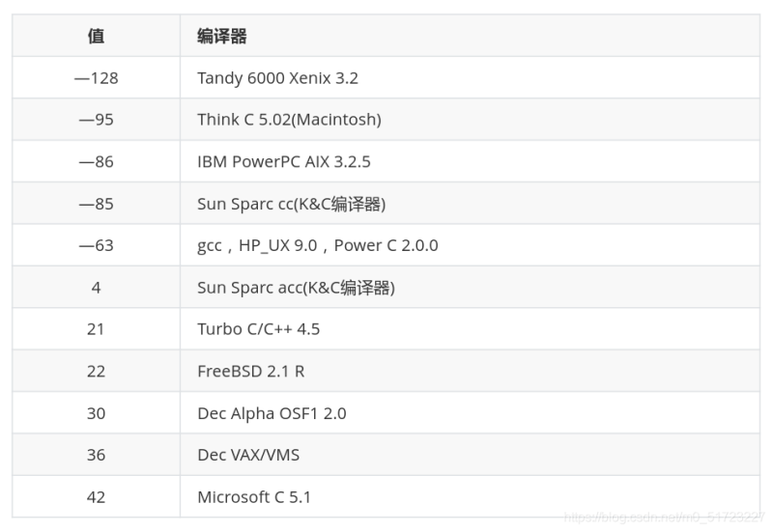Select the FreeBSD 2.1 R cell

tap(250, 371)
